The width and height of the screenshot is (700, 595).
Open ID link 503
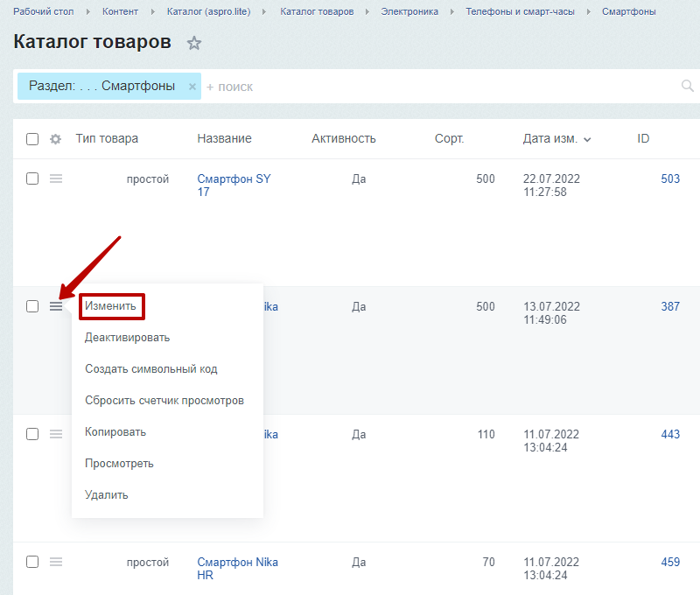tap(670, 178)
